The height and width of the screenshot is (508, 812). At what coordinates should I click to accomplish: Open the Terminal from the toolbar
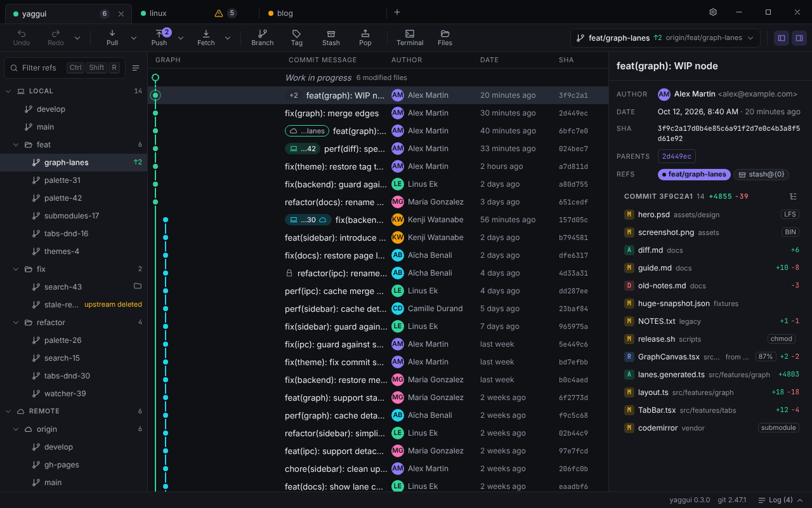(x=410, y=37)
